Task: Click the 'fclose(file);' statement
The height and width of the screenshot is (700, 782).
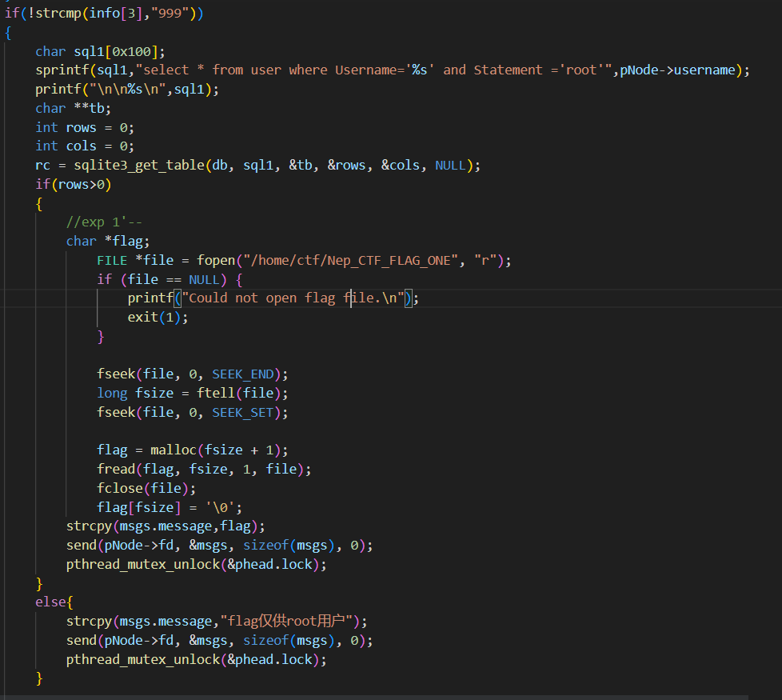Action: coord(146,488)
